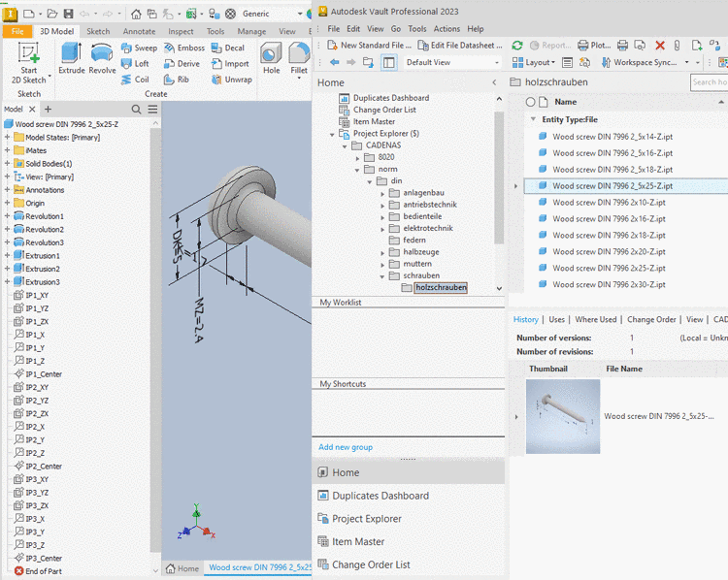Expand the Extrusion1 feature node
This screenshot has height=580, width=728.
[x=8, y=256]
